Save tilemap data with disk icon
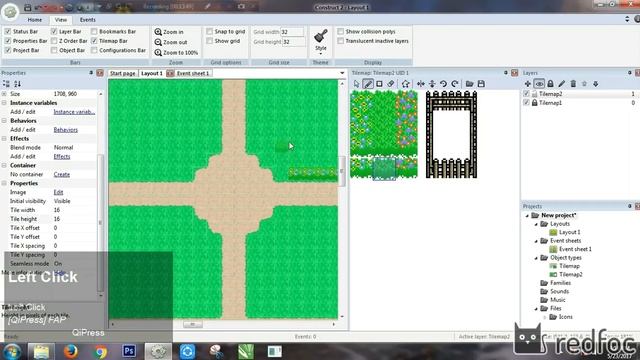 pyautogui.click(x=481, y=84)
